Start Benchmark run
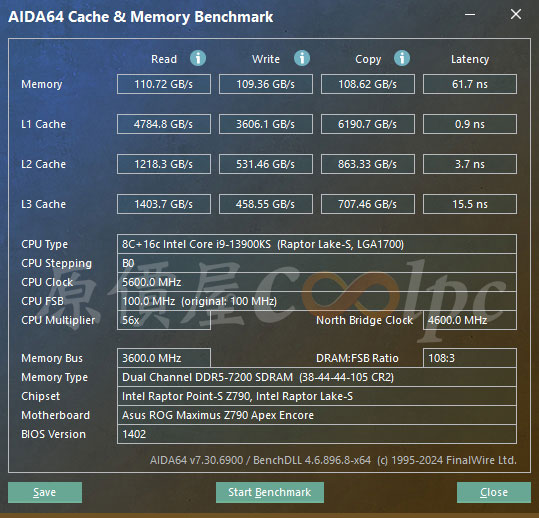Viewport: 539px width, 518px height. pyautogui.click(x=270, y=492)
